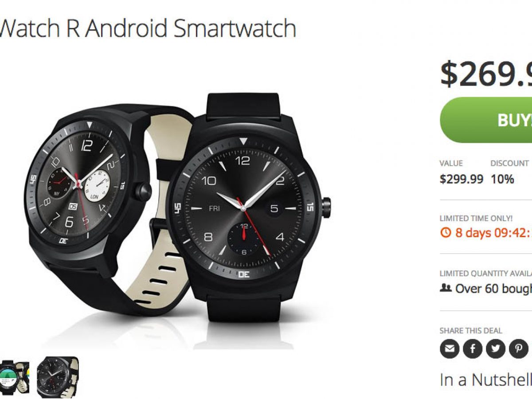This screenshot has height=399, width=532.
Task: Click the green BUY button
Action: [486, 120]
